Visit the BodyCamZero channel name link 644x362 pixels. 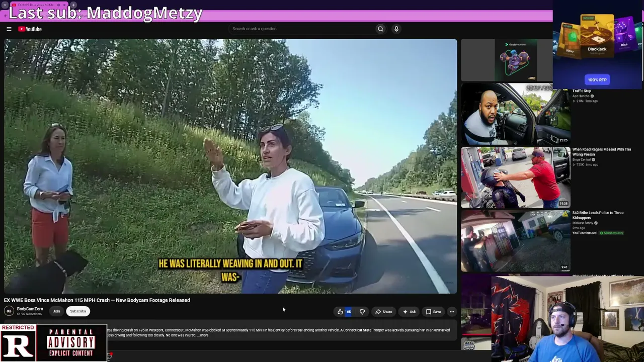(x=30, y=309)
